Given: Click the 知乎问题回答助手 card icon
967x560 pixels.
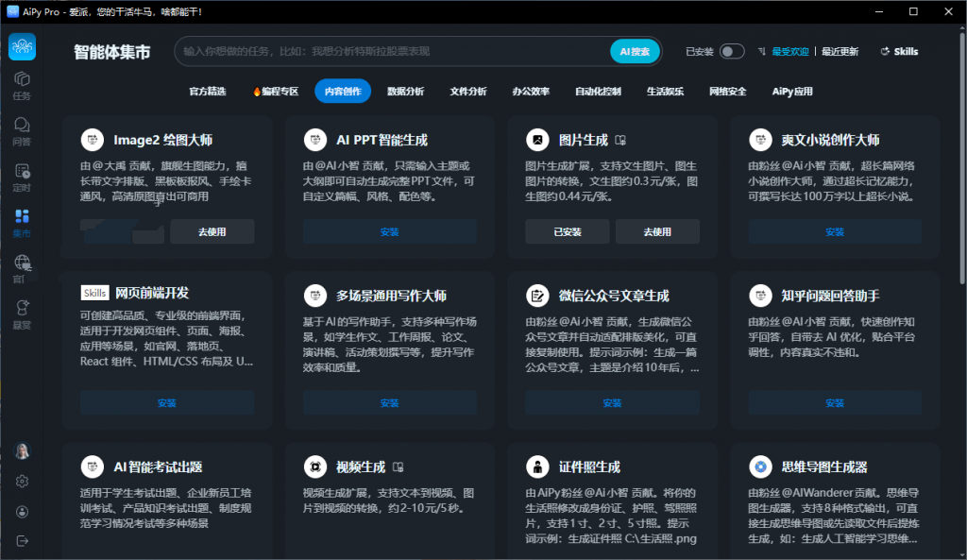Looking at the screenshot, I should [760, 296].
